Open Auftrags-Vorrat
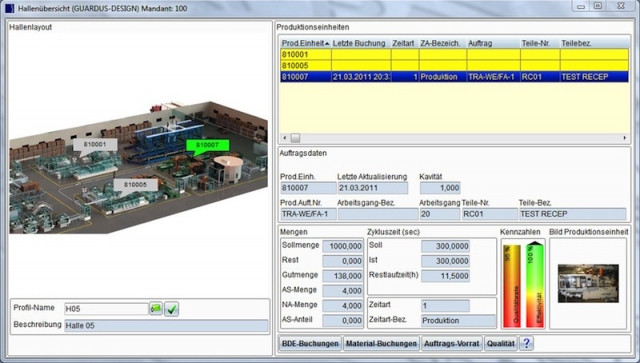 click(451, 343)
